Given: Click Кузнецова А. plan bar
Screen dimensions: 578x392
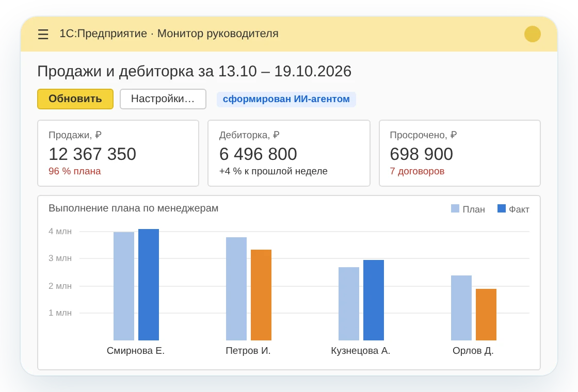Looking at the screenshot, I should 349,304.
